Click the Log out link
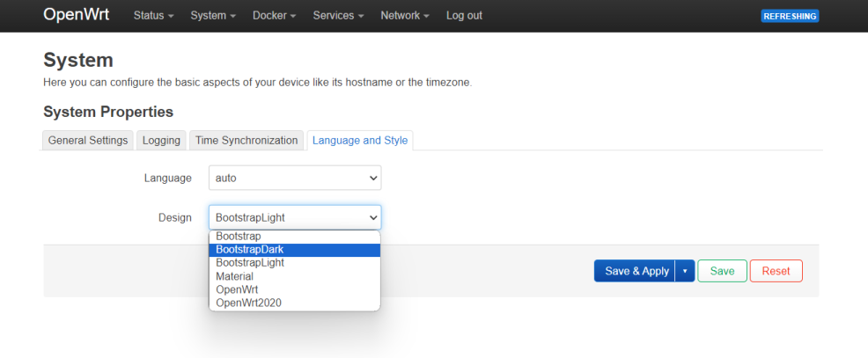The width and height of the screenshot is (868, 358). click(464, 16)
